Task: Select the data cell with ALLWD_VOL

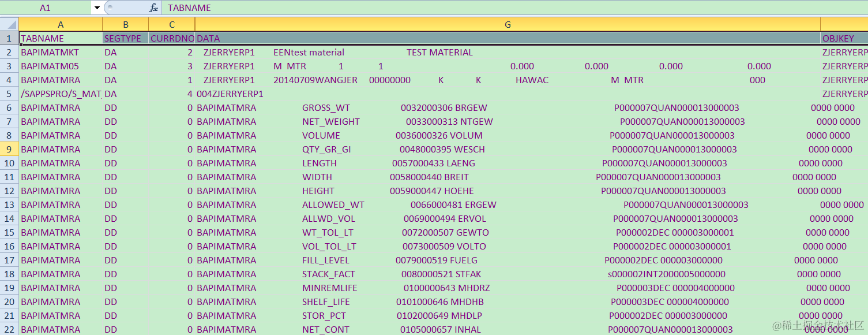Action: 508,218
